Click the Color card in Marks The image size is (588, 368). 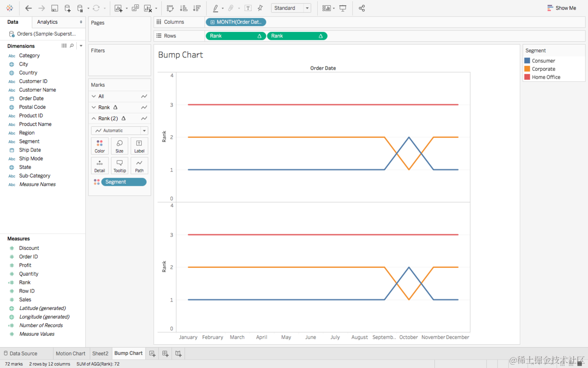pos(100,146)
